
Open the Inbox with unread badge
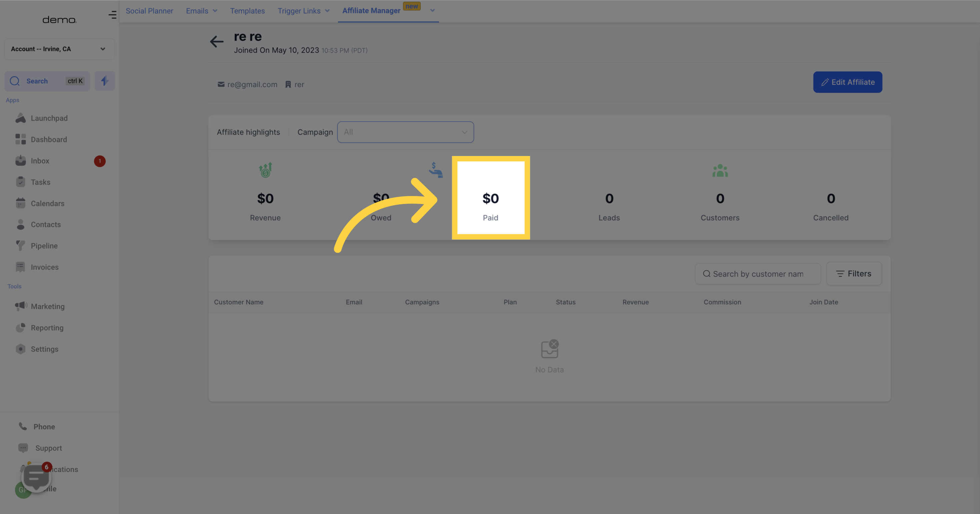coord(40,161)
